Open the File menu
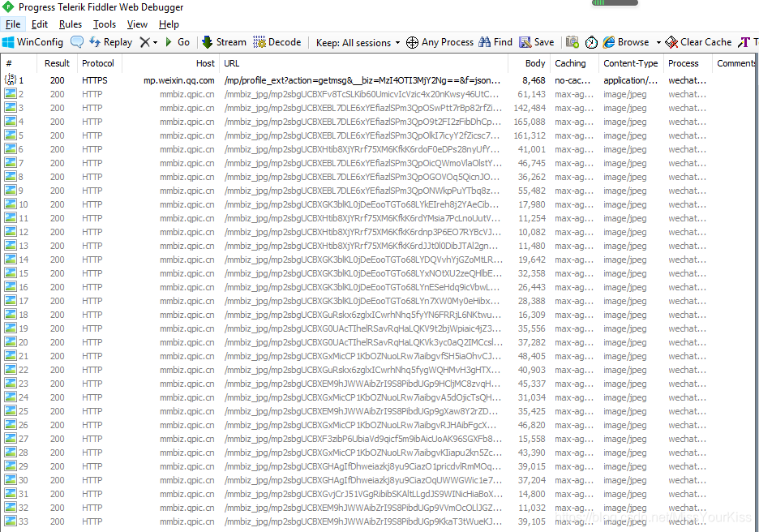 point(13,24)
